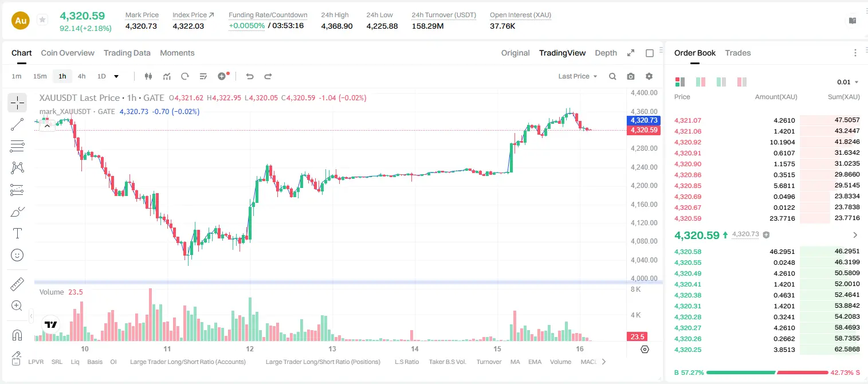Open the additional timeframes dropdown arrow

point(116,76)
